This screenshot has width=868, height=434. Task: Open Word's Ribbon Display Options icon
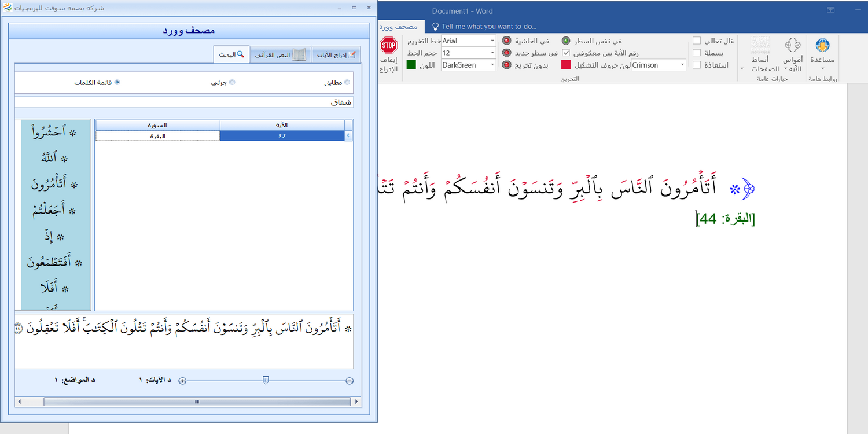pyautogui.click(x=831, y=10)
